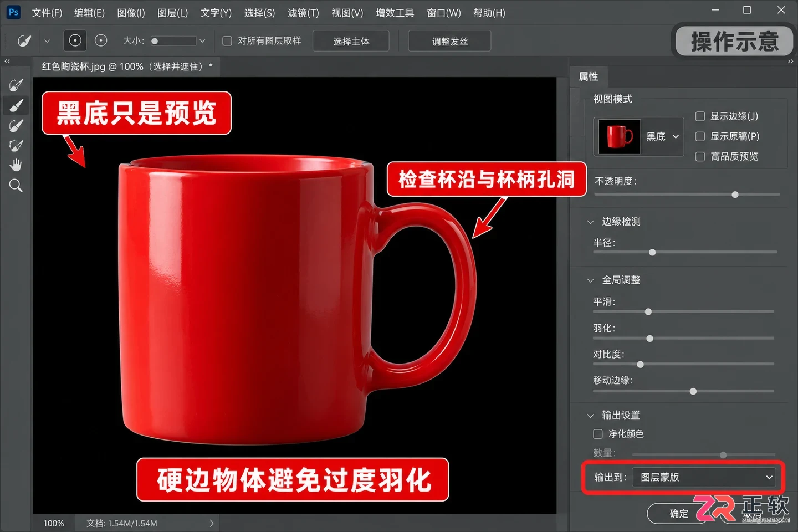Click the 红色陶瓷杯.jpg document tab
The image size is (798, 532).
tap(127, 66)
